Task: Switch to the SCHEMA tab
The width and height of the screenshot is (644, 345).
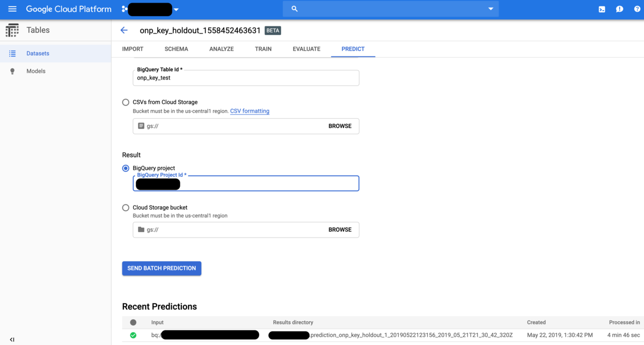Action: 176,49
